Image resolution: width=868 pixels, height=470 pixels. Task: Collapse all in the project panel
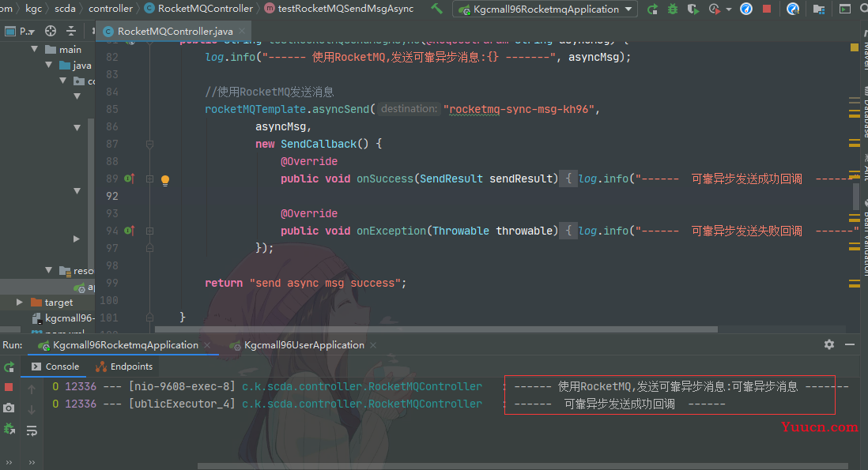(71, 31)
